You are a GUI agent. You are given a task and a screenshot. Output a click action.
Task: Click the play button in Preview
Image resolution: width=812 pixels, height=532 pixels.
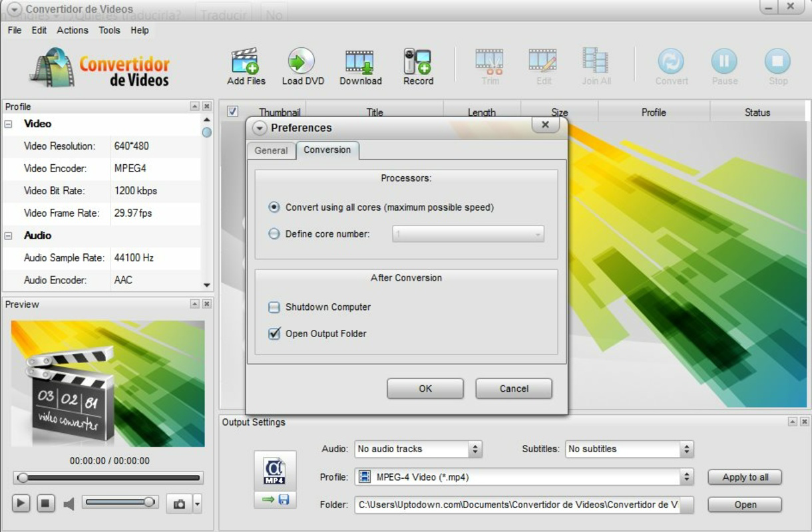pyautogui.click(x=21, y=503)
